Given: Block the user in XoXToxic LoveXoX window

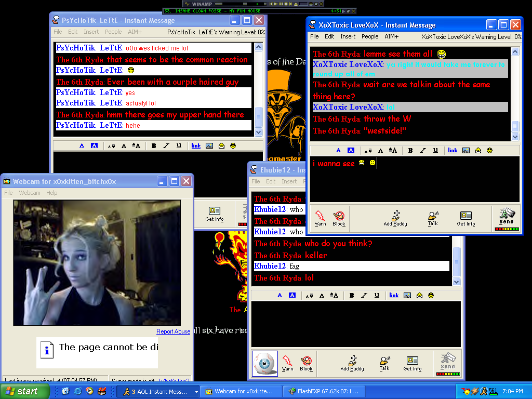Looking at the screenshot, I should (339, 218).
